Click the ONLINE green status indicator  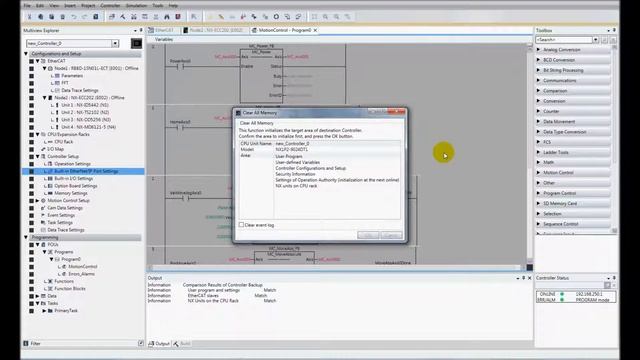pyautogui.click(x=562, y=294)
